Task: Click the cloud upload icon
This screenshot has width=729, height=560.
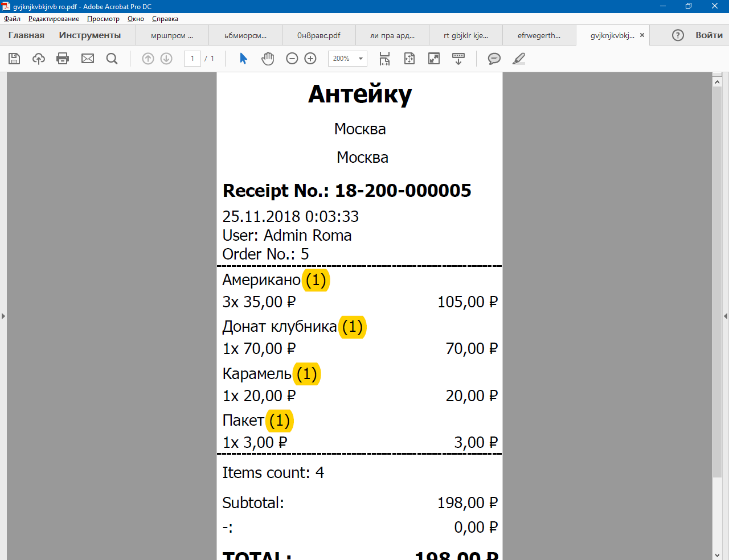Action: pos(39,59)
